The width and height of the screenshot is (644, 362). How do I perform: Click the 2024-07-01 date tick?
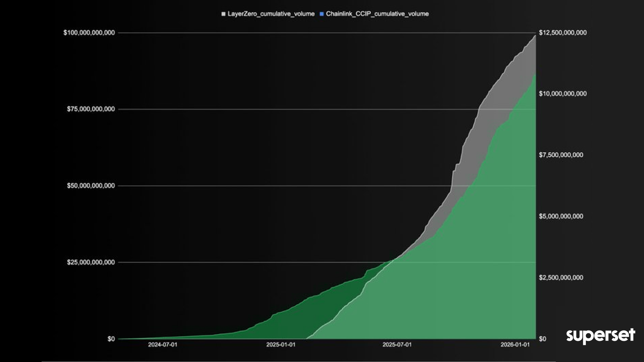[163, 345]
